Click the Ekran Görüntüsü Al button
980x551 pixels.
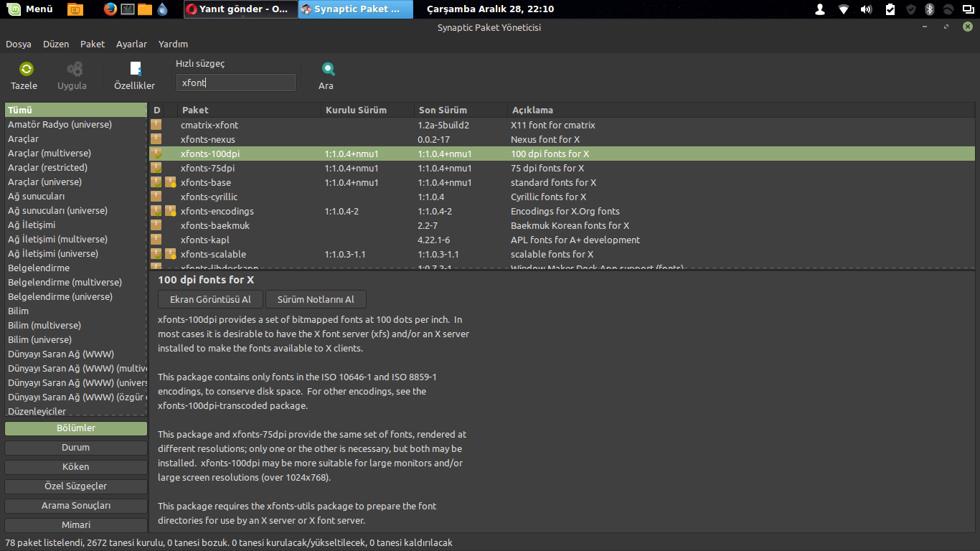click(x=210, y=299)
